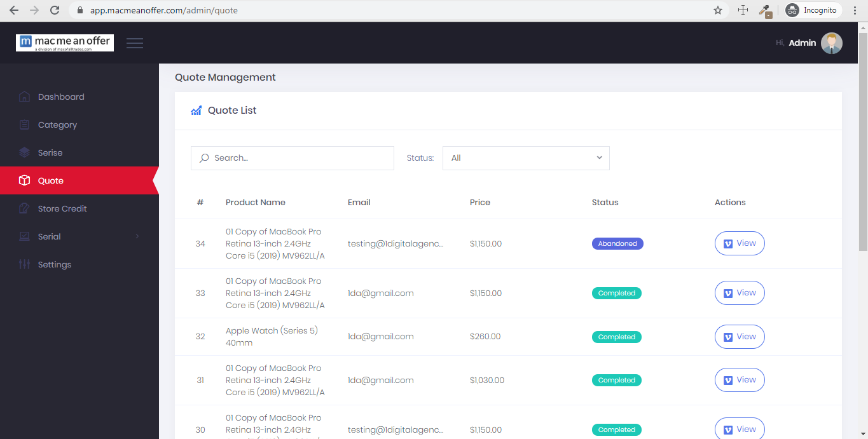Select the Settings sliders icon
The height and width of the screenshot is (439, 868).
pyautogui.click(x=24, y=264)
